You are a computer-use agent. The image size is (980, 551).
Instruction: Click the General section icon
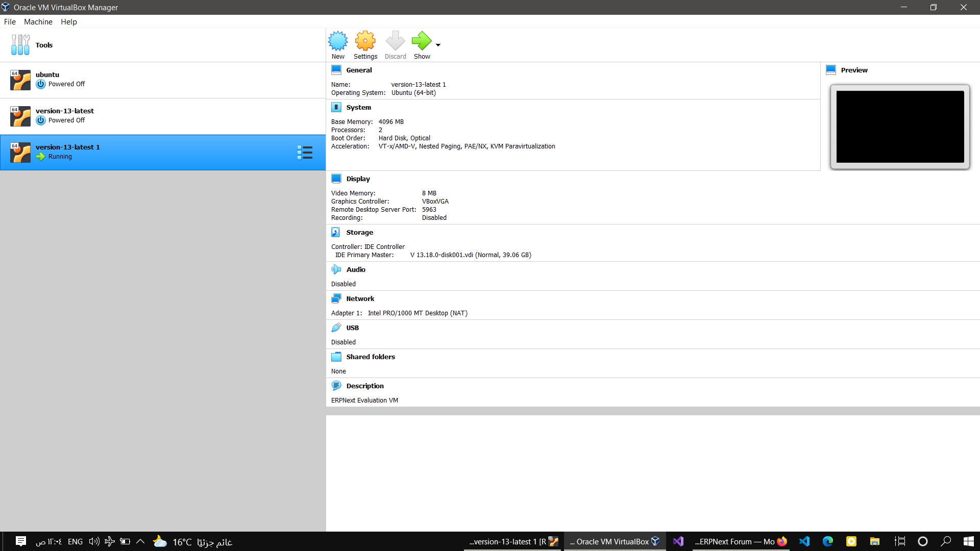pyautogui.click(x=336, y=70)
